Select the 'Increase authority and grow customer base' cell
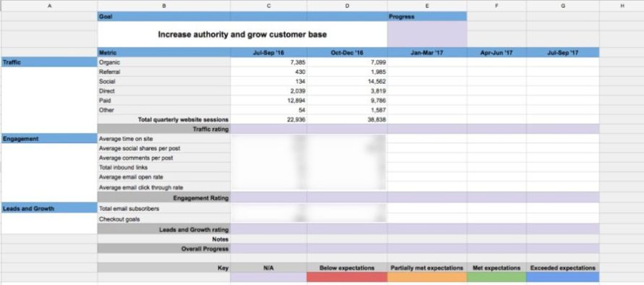This screenshot has width=644, height=285. click(242, 35)
